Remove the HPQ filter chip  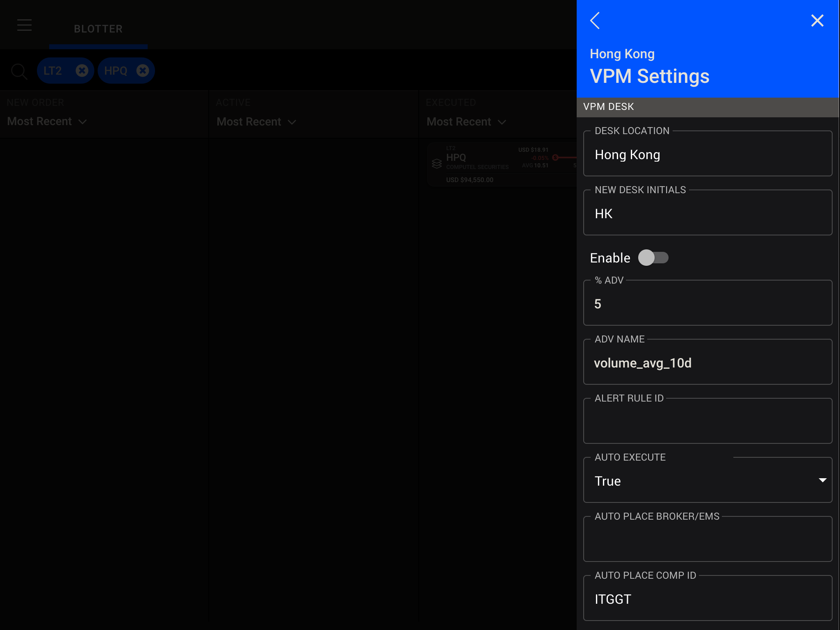tap(143, 71)
